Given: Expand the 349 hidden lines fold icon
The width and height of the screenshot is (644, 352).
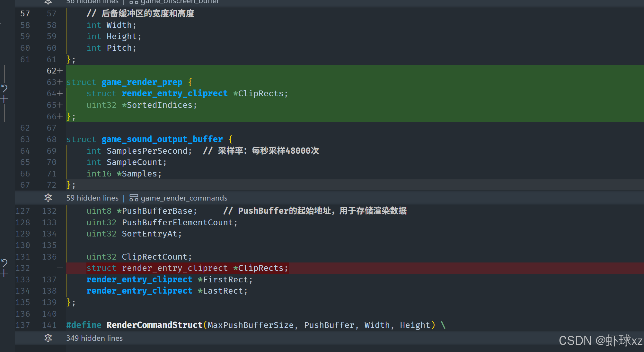Looking at the screenshot, I should pos(48,338).
